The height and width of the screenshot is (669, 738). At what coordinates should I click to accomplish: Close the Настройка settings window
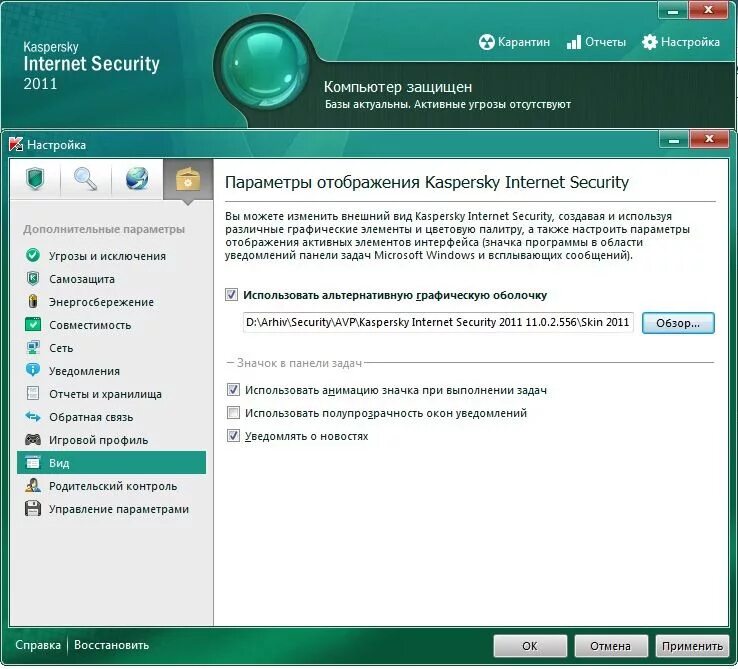tap(709, 140)
